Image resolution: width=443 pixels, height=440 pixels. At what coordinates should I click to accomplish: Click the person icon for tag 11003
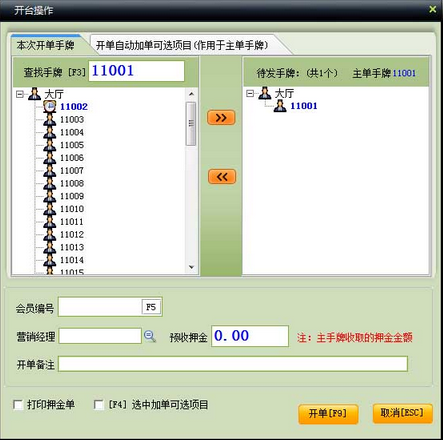(50, 119)
